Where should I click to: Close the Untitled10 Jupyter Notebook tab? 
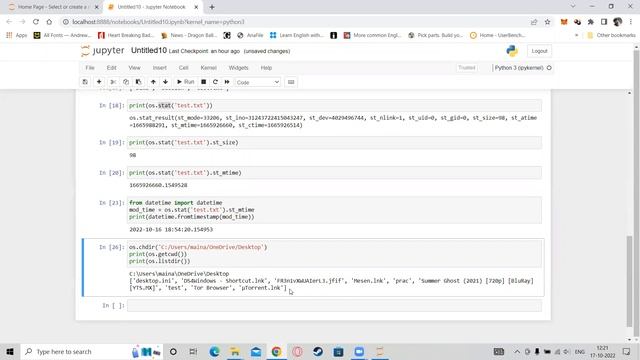pos(196,7)
